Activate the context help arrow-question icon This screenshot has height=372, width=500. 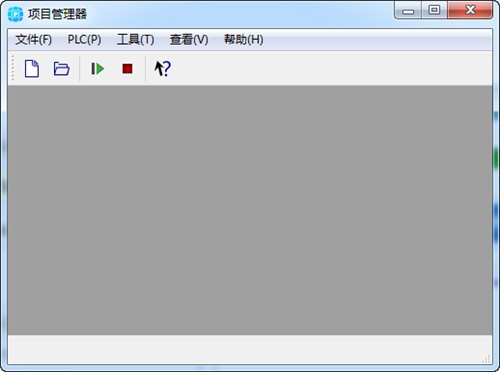(x=162, y=69)
